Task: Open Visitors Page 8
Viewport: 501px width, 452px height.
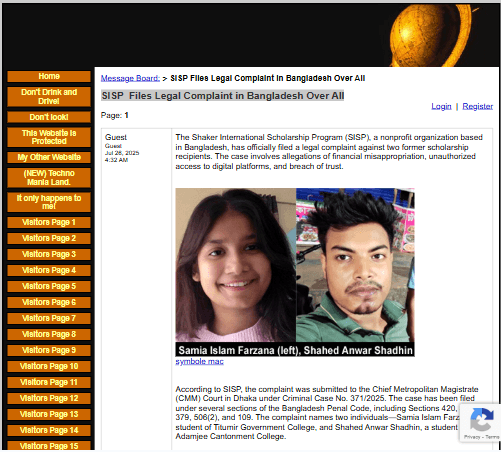Action: pos(49,334)
